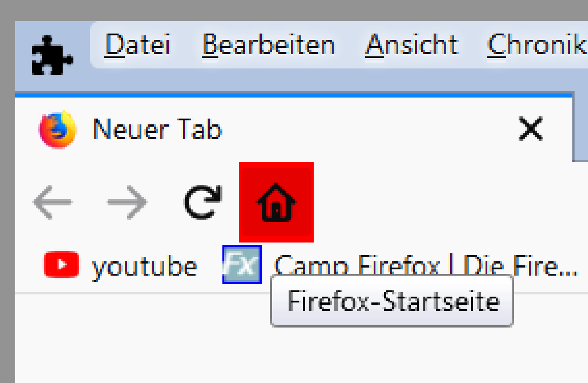Viewport: 588px width, 383px height.
Task: Reload the current page
Action: click(203, 202)
